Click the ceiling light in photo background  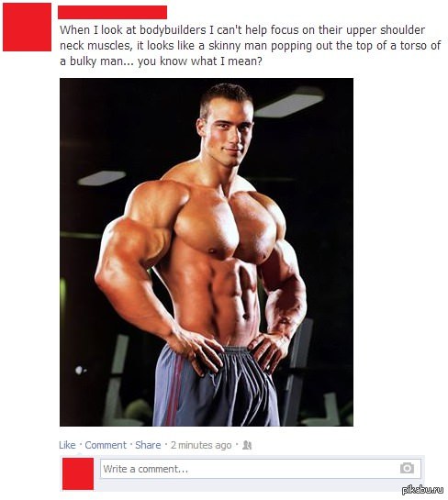coord(289,103)
